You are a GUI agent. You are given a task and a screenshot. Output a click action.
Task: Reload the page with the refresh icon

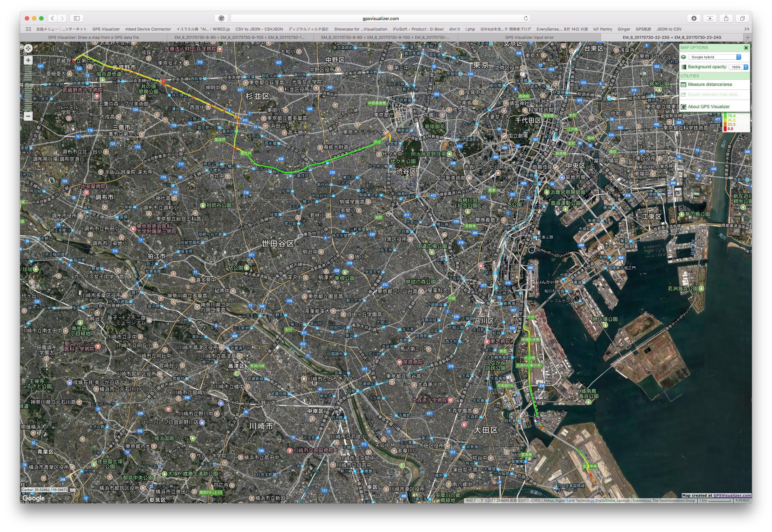[x=526, y=18]
